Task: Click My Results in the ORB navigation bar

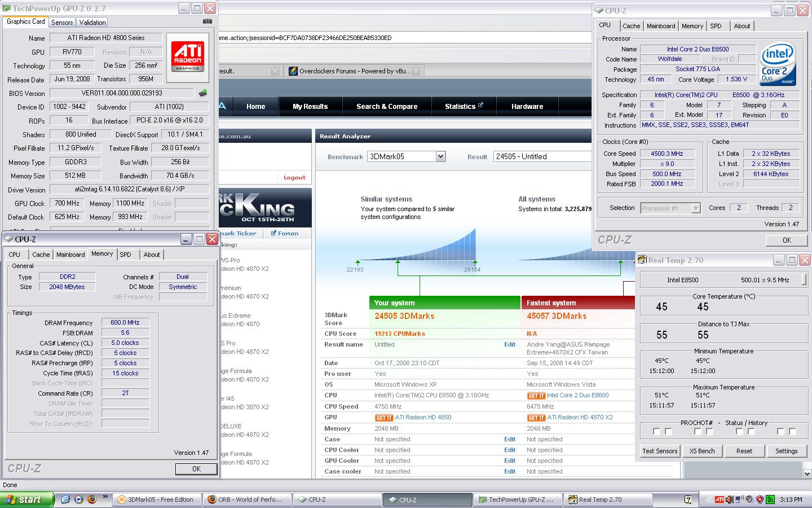Action: coord(310,106)
